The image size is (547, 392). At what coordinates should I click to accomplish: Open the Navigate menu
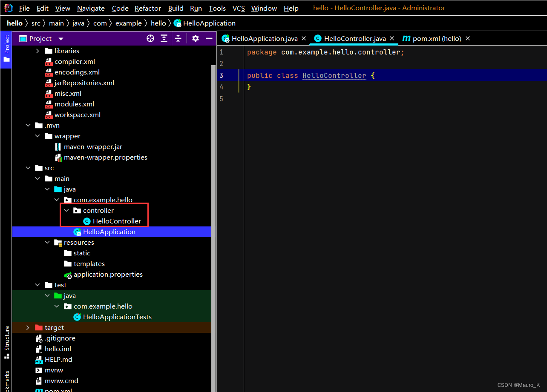coord(91,8)
